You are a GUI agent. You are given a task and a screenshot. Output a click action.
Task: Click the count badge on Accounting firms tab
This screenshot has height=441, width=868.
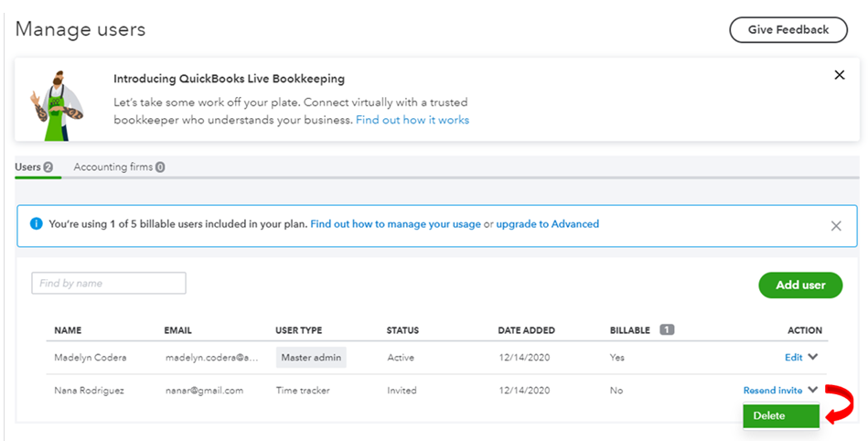click(x=160, y=167)
